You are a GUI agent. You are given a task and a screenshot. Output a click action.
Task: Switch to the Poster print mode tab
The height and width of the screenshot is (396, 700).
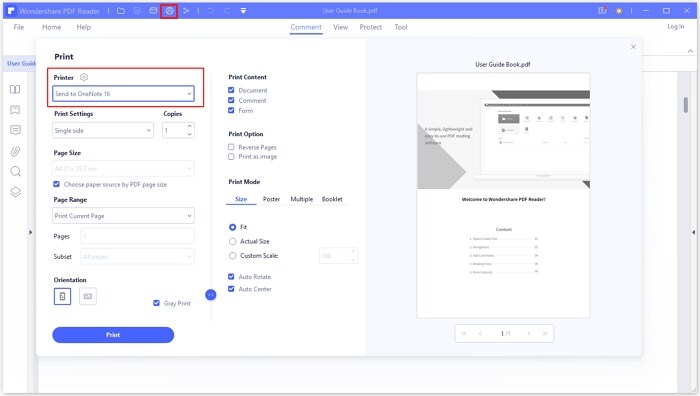point(271,199)
